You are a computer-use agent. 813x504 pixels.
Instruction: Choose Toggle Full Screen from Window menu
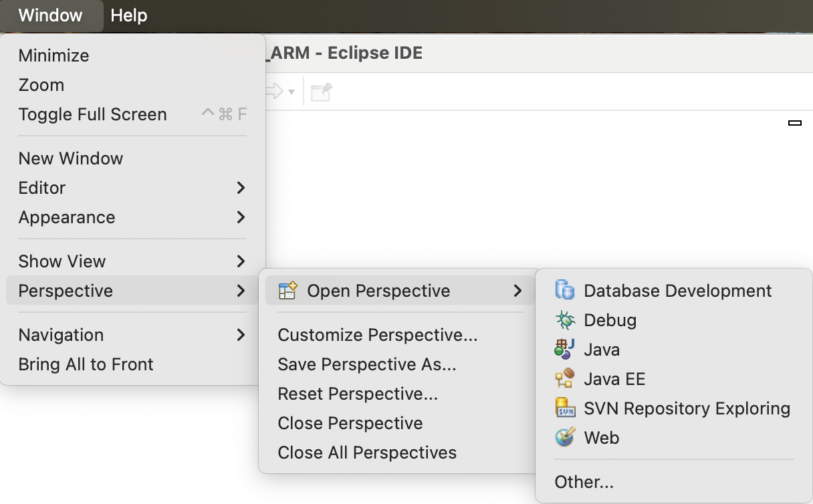tap(93, 114)
